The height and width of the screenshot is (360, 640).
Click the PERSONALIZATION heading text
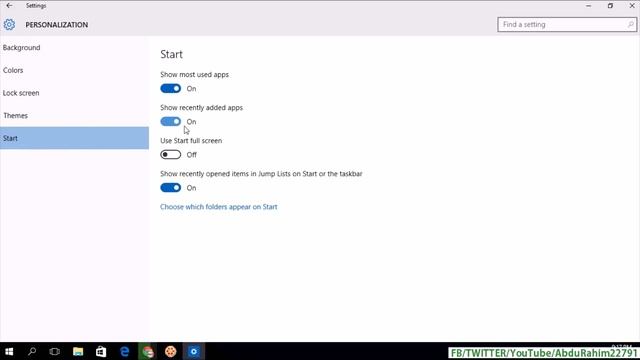click(57, 25)
